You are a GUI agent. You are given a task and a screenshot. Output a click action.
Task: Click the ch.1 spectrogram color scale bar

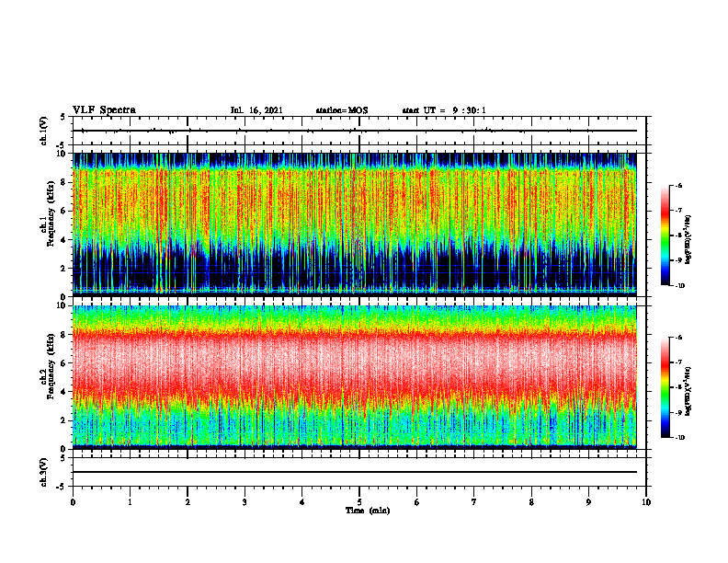click(665, 236)
